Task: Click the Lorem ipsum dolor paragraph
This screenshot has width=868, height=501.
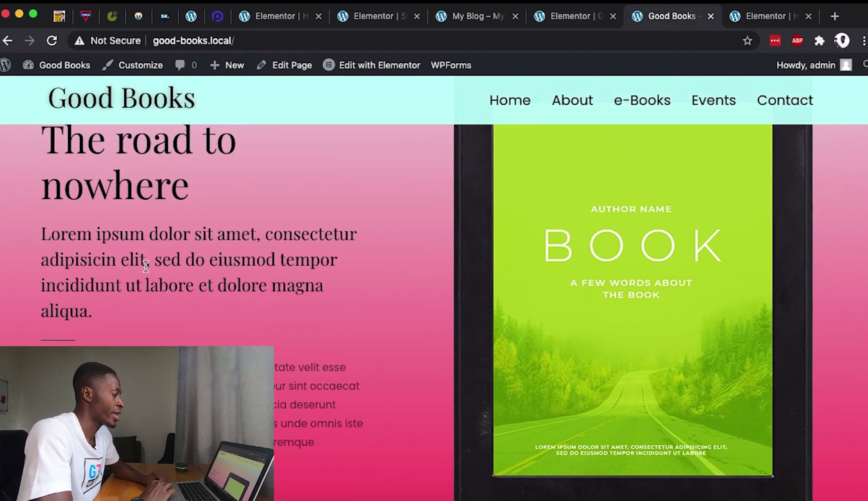Action: pos(198,272)
